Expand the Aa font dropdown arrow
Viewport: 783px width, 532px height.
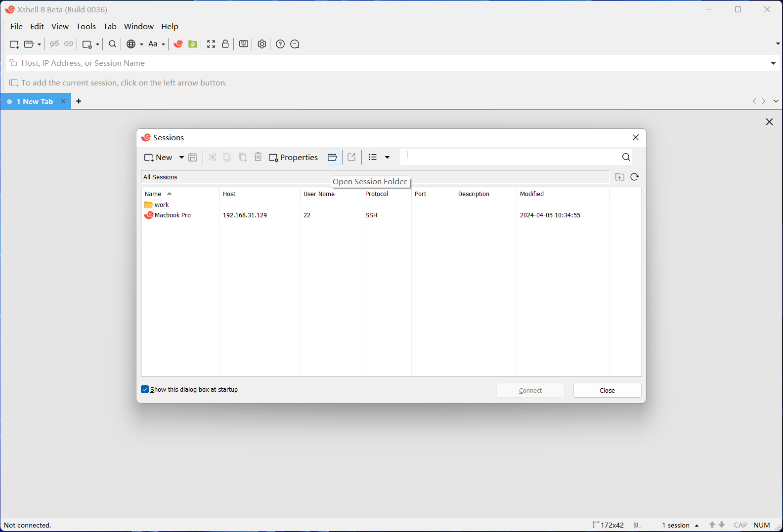coord(163,44)
